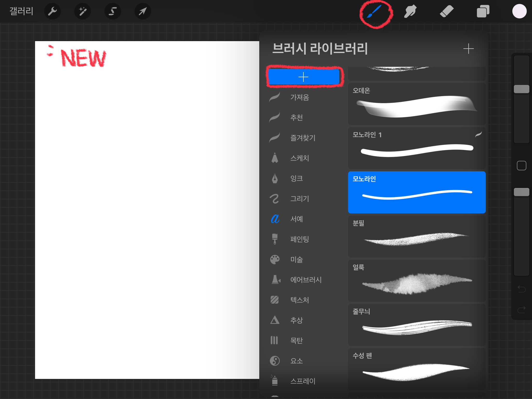Screen dimensions: 532x399
Task: Select the Eraser tool
Action: 447,11
